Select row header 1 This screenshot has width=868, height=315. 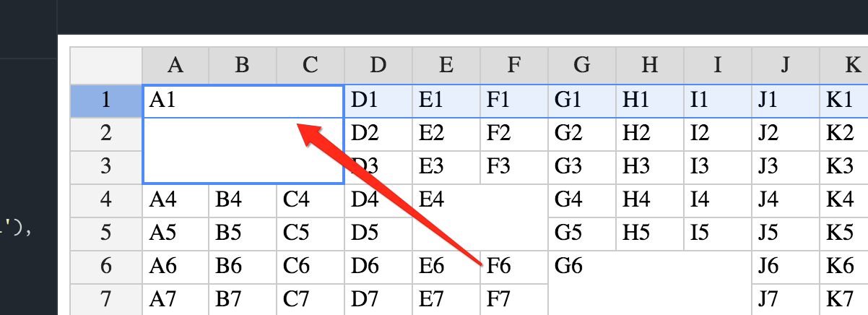(x=106, y=100)
